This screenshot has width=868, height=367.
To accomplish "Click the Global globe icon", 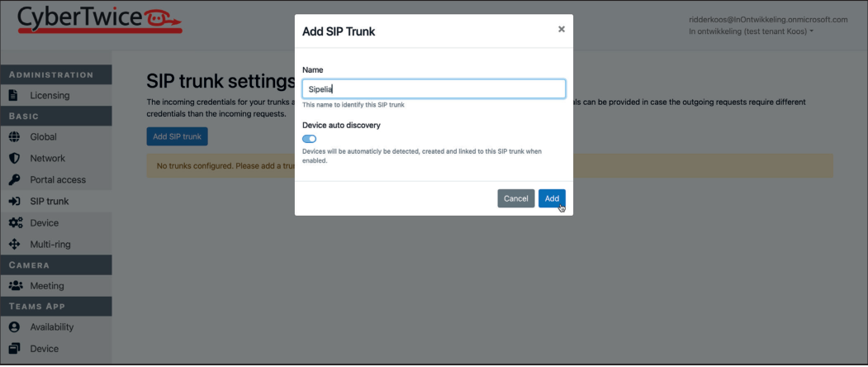I will (x=14, y=137).
